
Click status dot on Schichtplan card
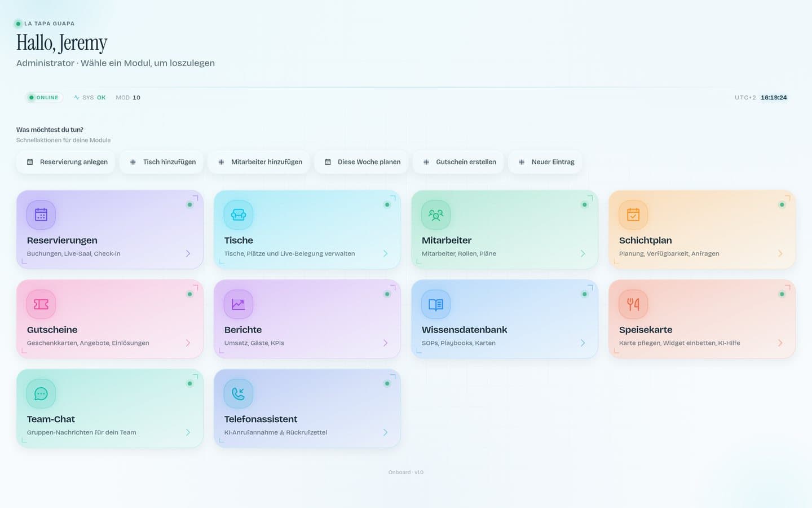click(782, 204)
